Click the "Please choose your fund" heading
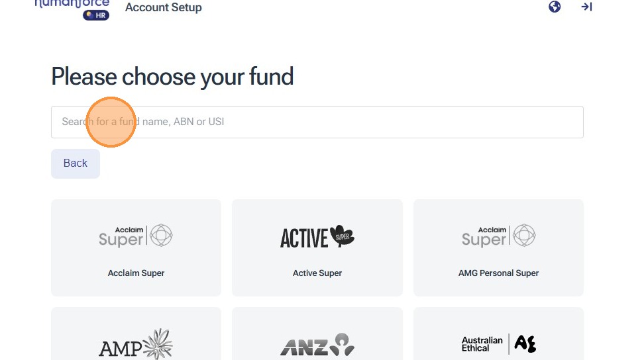This screenshot has width=644, height=360. (x=172, y=77)
